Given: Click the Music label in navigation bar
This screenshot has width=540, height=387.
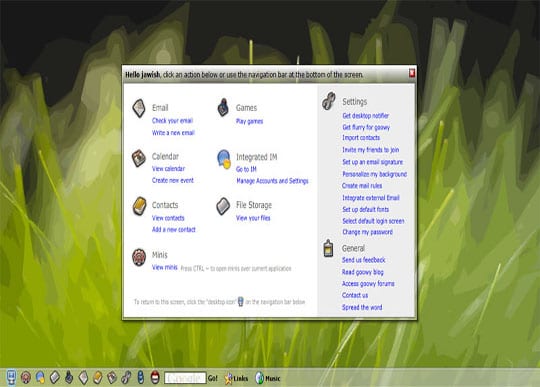Looking at the screenshot, I should point(273,379).
